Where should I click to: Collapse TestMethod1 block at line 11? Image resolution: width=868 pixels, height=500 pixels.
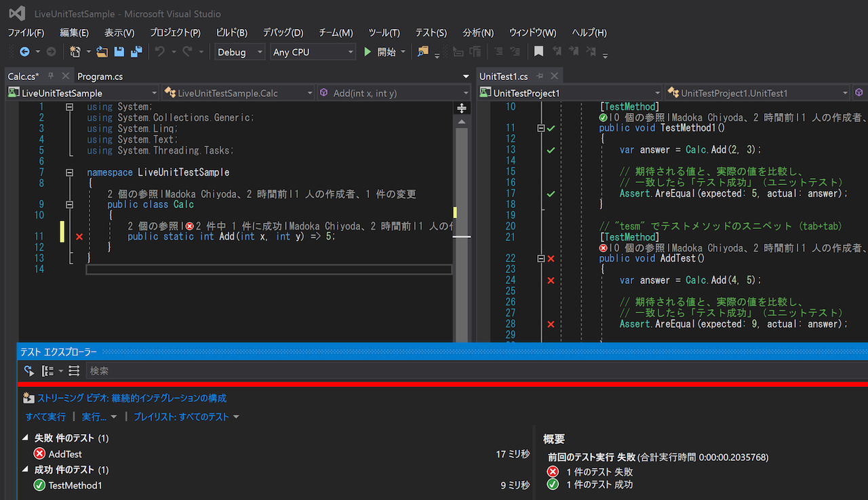pyautogui.click(x=541, y=128)
